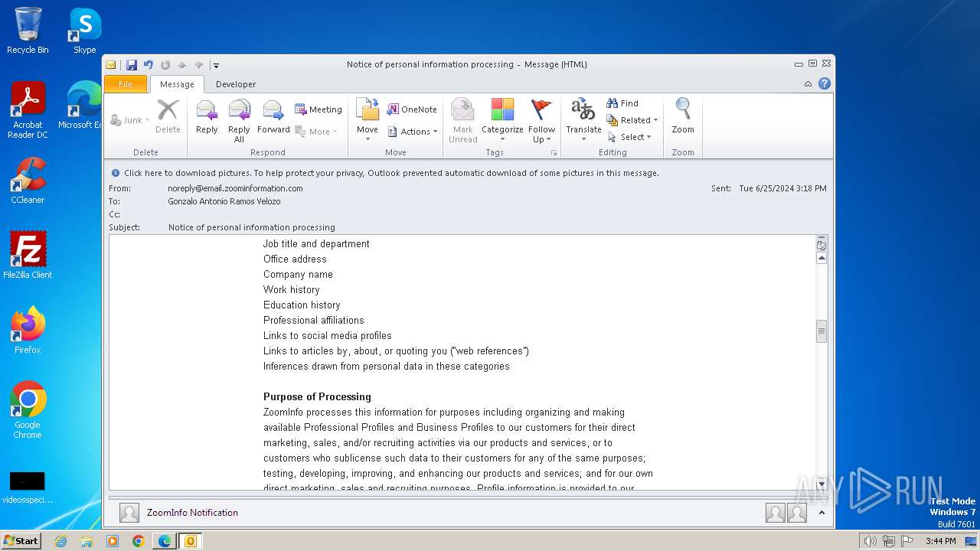Customize Quick Access Toolbar dropdown

click(216, 66)
